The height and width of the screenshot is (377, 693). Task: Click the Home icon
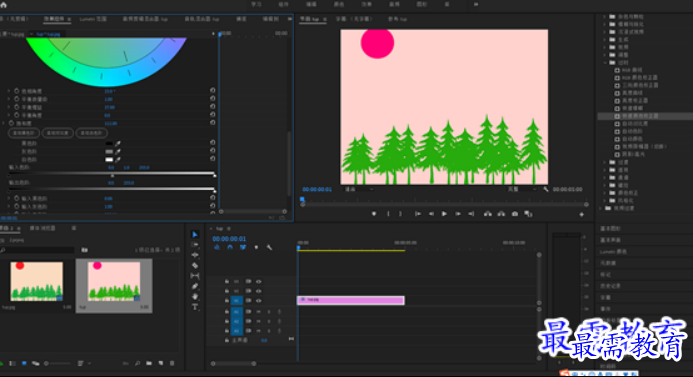click(x=4, y=5)
